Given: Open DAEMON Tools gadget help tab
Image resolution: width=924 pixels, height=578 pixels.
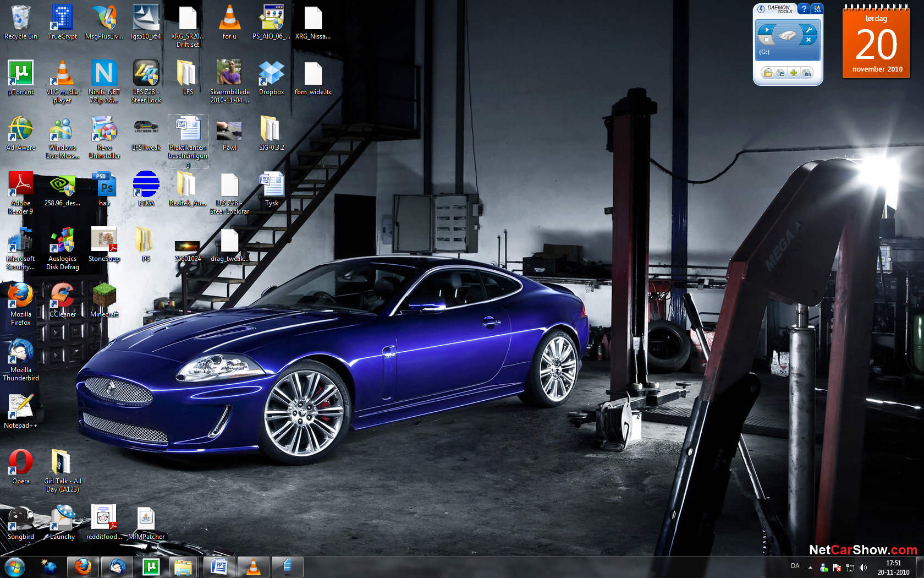Looking at the screenshot, I should (x=804, y=9).
